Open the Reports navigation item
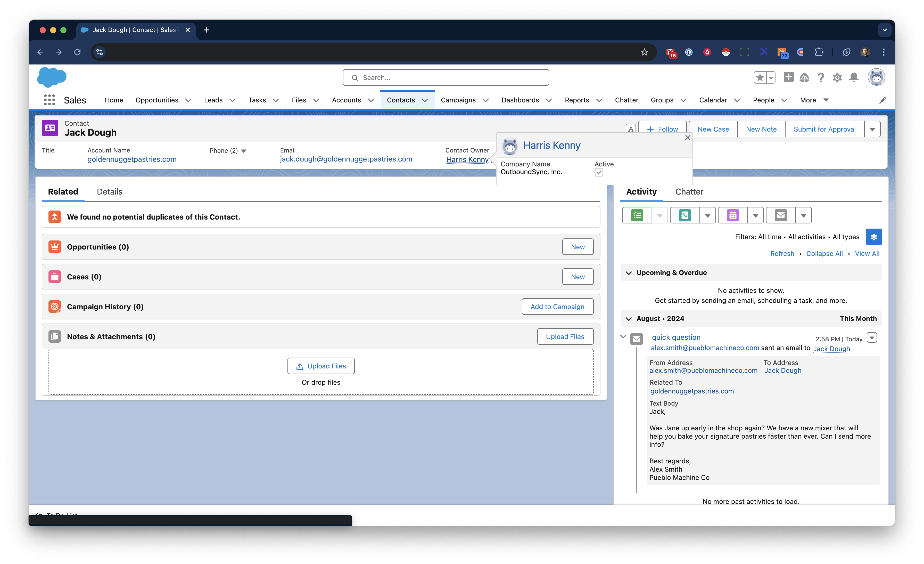Screen dimensions: 924x564 [577, 100]
